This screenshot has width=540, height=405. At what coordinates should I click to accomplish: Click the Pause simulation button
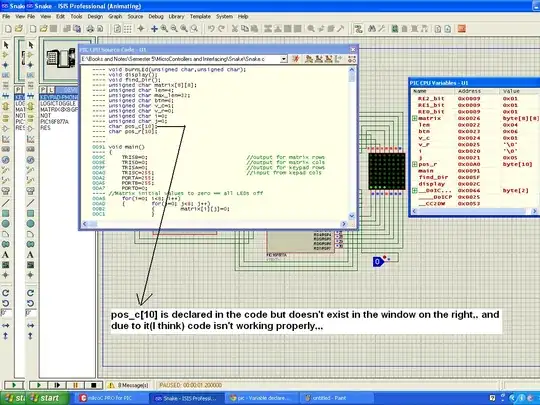[75, 385]
